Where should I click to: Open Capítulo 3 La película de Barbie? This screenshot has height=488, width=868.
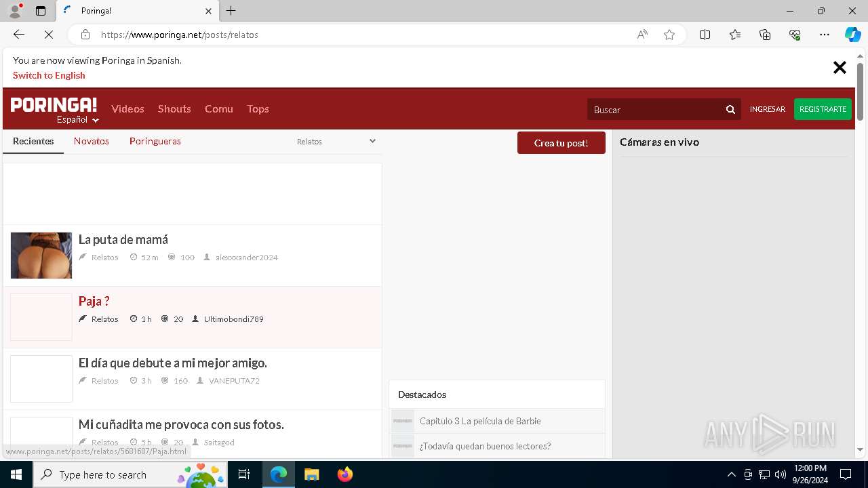[480, 421]
